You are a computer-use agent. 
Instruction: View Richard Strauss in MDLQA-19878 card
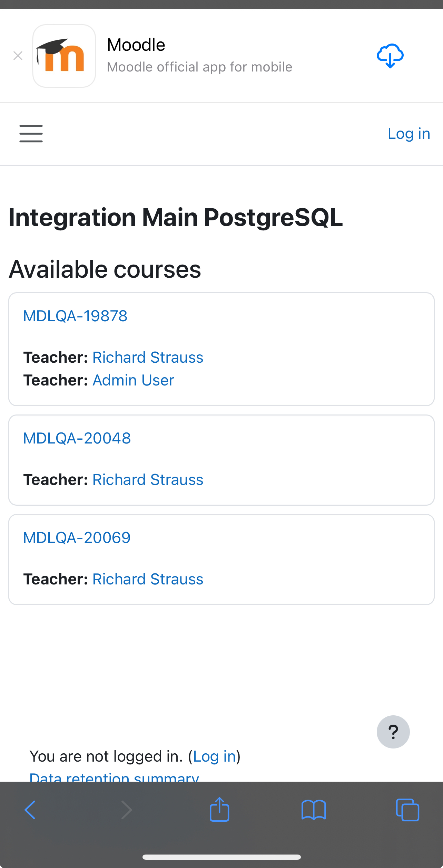[x=148, y=357]
